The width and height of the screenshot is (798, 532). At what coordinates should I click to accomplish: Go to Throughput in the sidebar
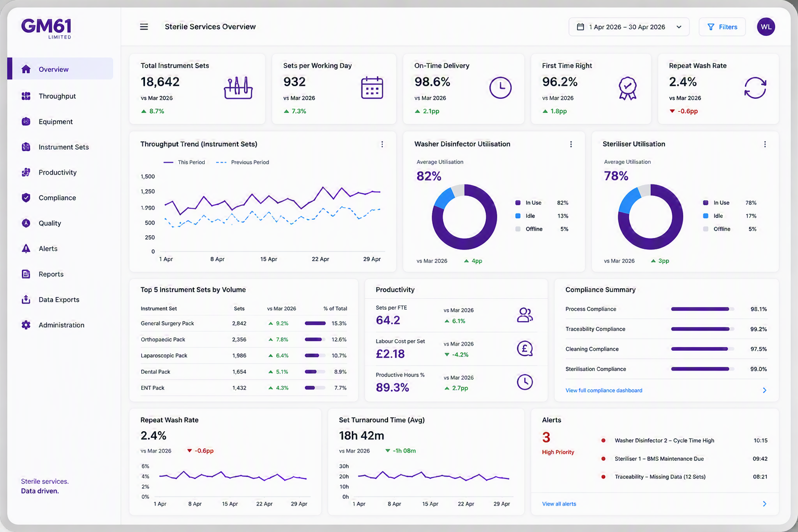coord(60,96)
